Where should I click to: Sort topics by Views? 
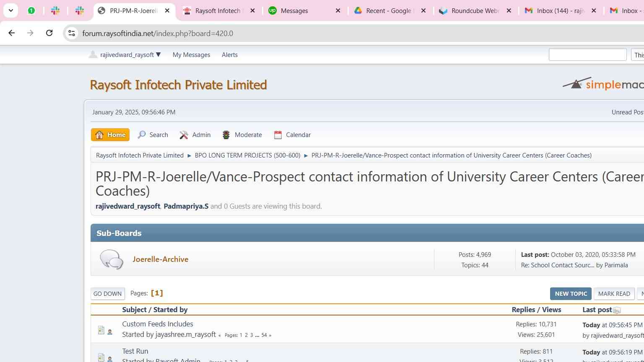pos(551,310)
